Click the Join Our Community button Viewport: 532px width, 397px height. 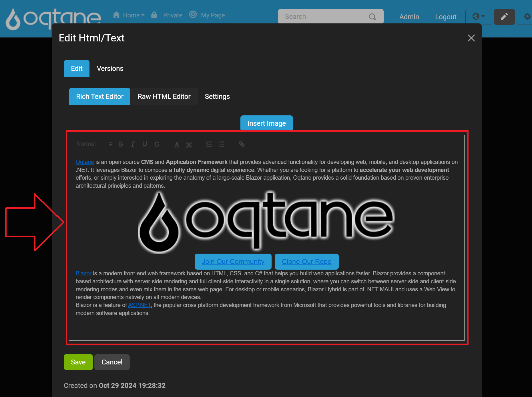[x=233, y=262]
